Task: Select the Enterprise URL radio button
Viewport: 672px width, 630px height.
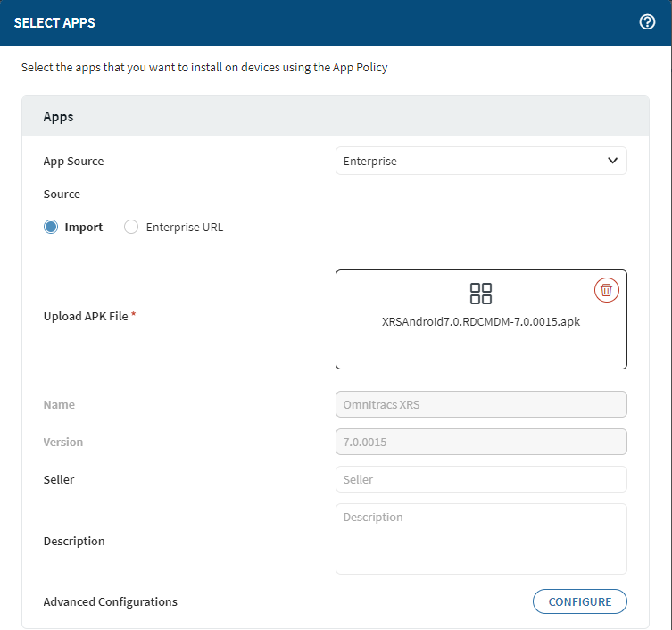Action: pos(131,227)
